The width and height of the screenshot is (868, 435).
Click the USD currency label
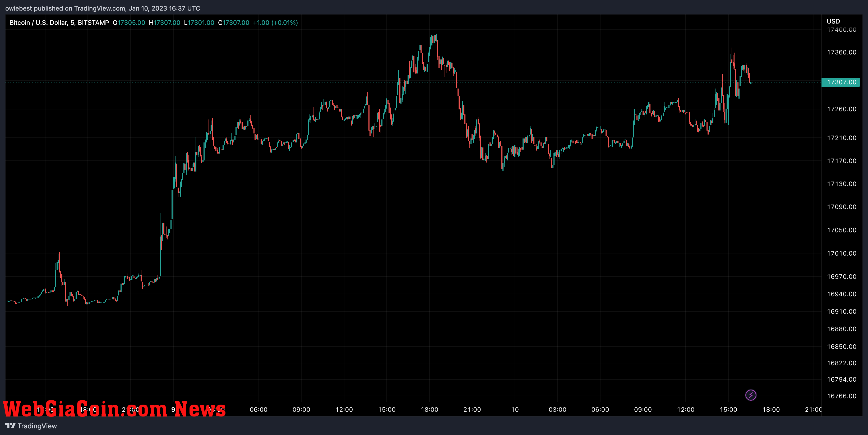pos(833,21)
